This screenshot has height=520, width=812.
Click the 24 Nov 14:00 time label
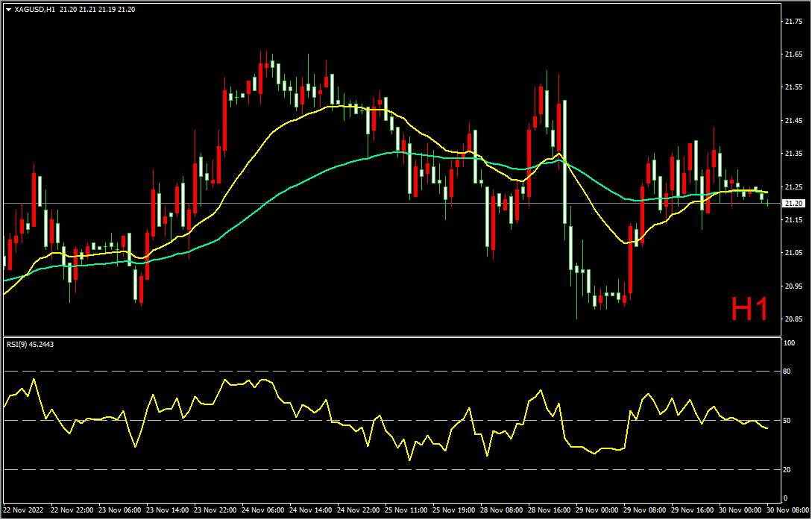pos(311,510)
